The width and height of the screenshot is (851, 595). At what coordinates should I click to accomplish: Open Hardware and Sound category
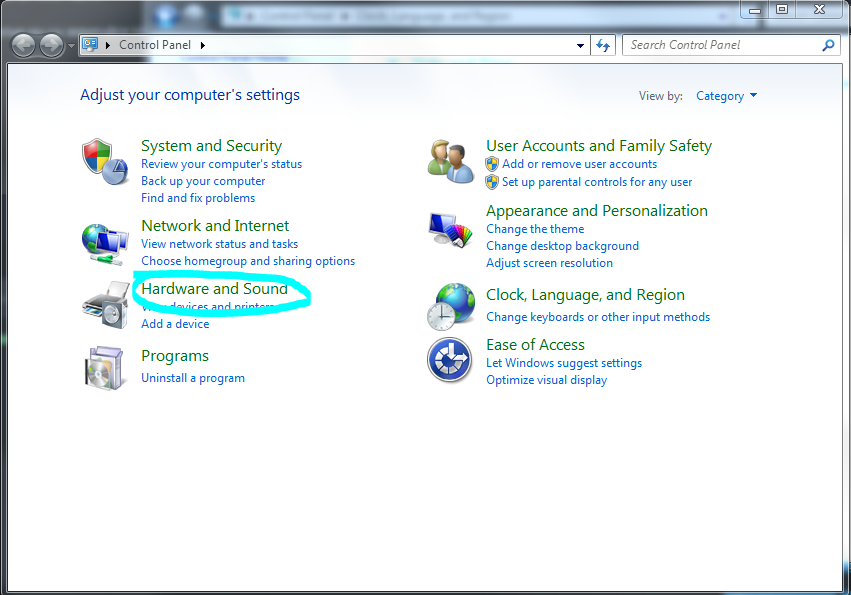tap(214, 288)
